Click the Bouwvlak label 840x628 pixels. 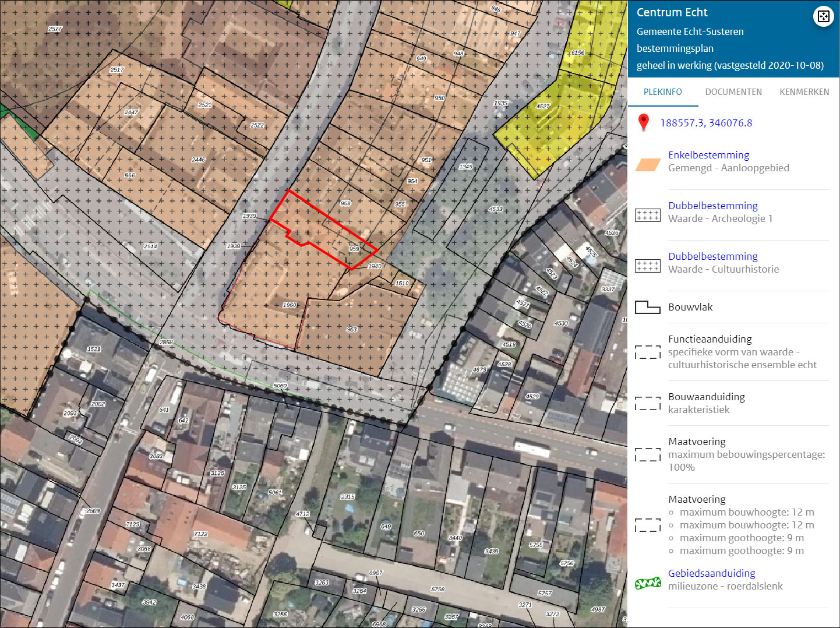tap(690, 307)
